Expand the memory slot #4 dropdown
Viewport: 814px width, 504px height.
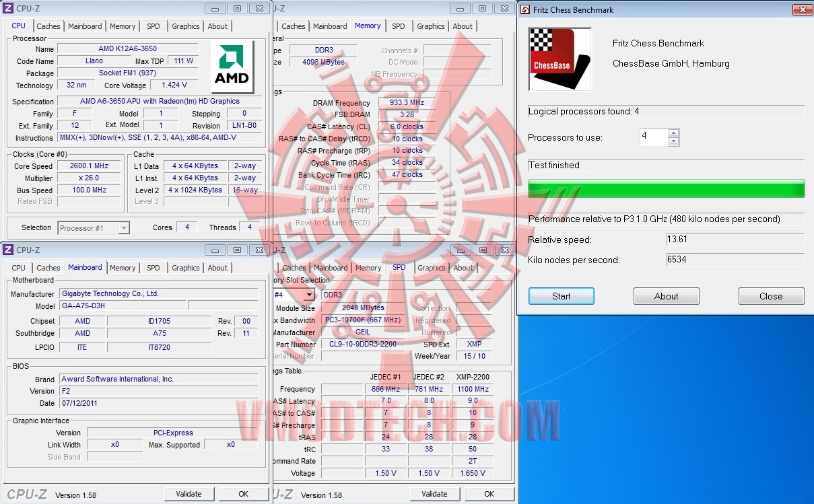pos(309,295)
